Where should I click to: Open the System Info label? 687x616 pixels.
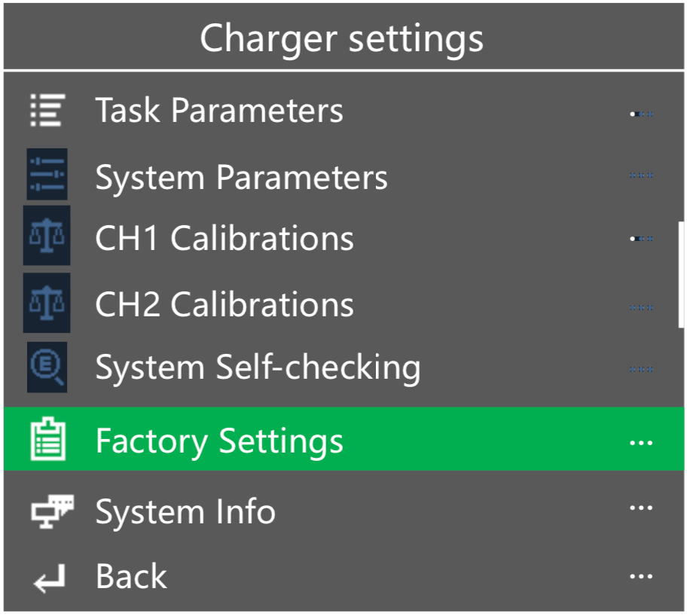185,512
